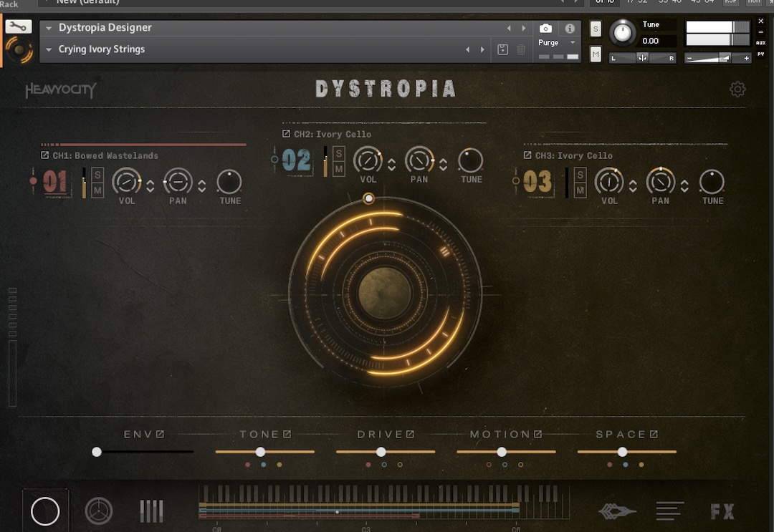
Task: Adjust the SPACE macro slider
Action: pos(622,452)
